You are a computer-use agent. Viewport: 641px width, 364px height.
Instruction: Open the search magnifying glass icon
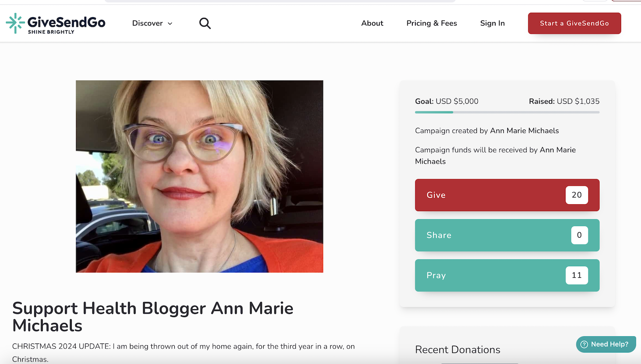[x=205, y=23]
